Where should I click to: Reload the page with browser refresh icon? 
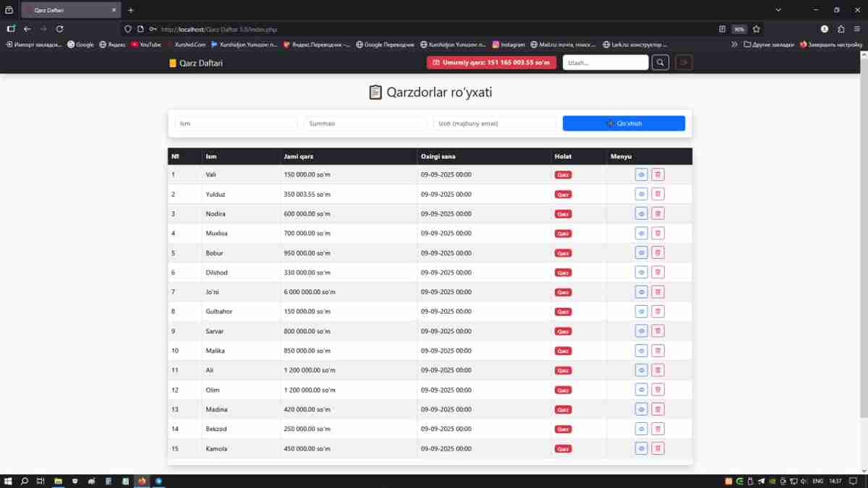tap(59, 29)
